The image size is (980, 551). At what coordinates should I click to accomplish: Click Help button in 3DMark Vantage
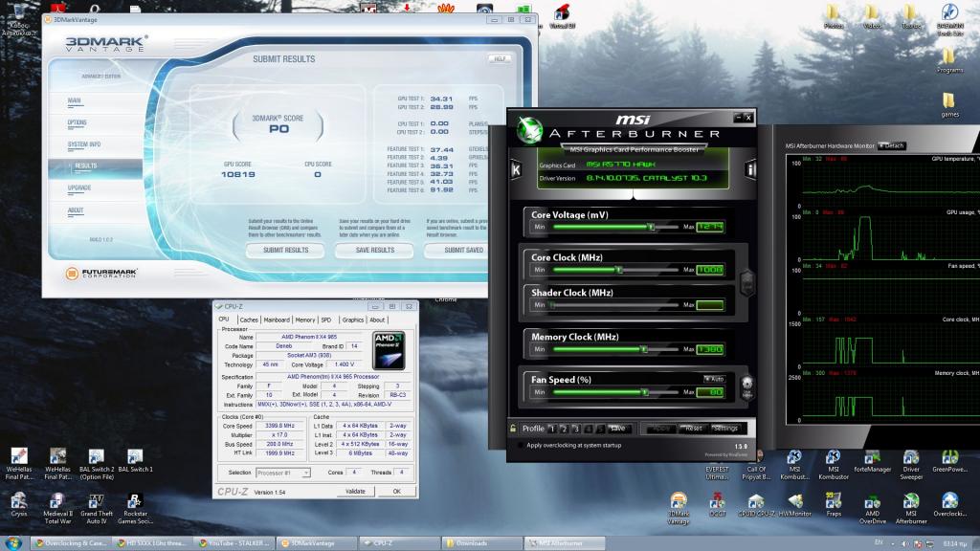click(500, 58)
